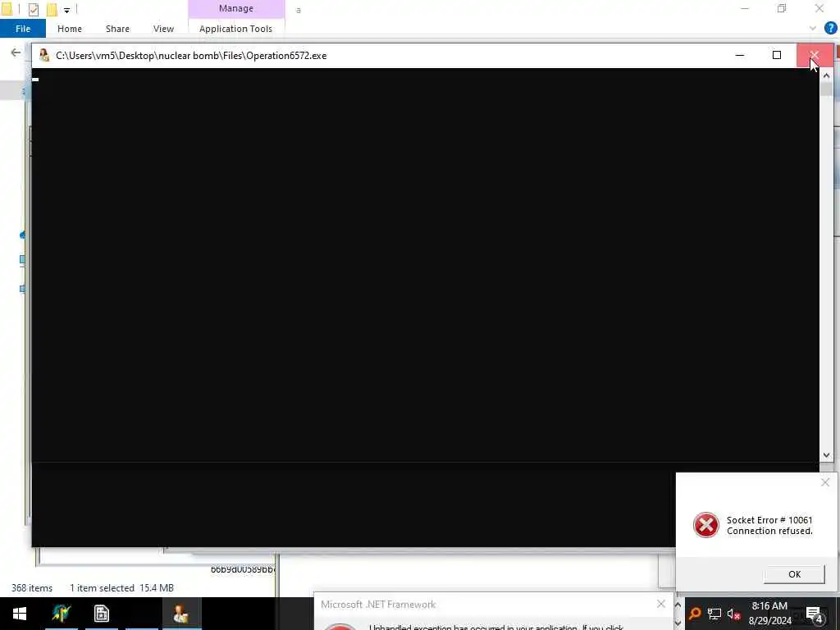Close the Operation6572.exe console window

815,55
